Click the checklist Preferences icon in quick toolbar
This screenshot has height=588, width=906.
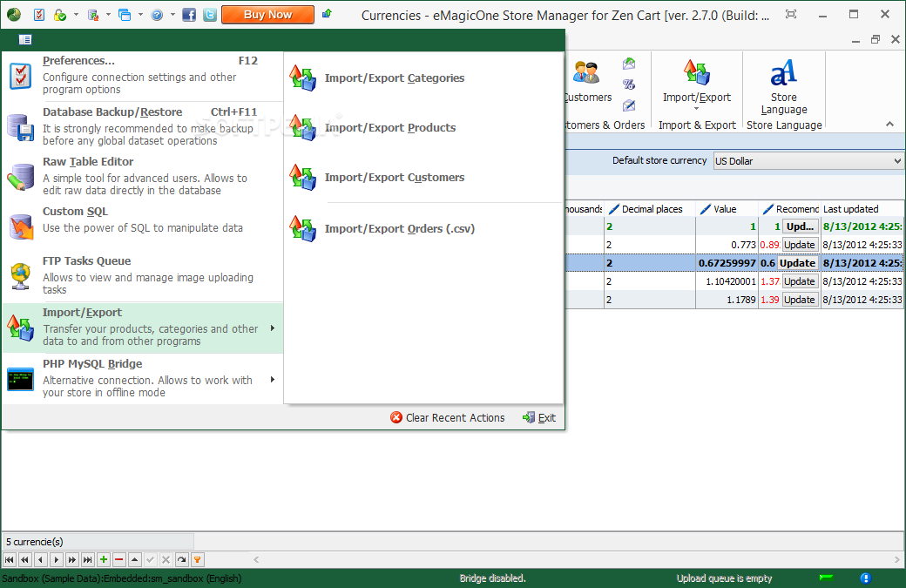tap(38, 15)
